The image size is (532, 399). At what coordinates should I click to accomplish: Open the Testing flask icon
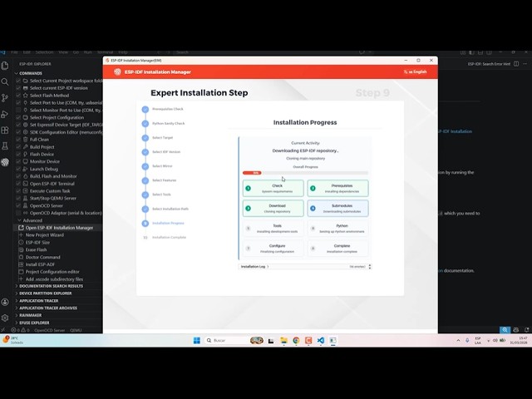point(5,146)
